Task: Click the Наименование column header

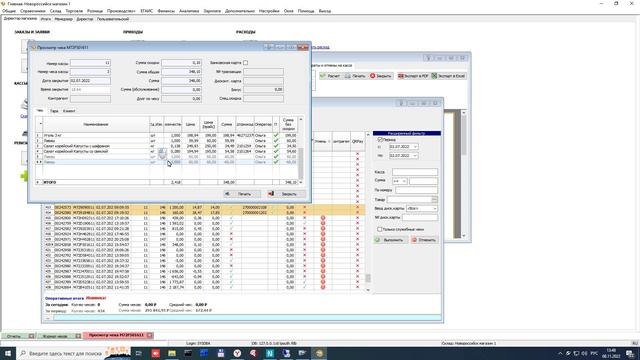Action: [x=96, y=124]
